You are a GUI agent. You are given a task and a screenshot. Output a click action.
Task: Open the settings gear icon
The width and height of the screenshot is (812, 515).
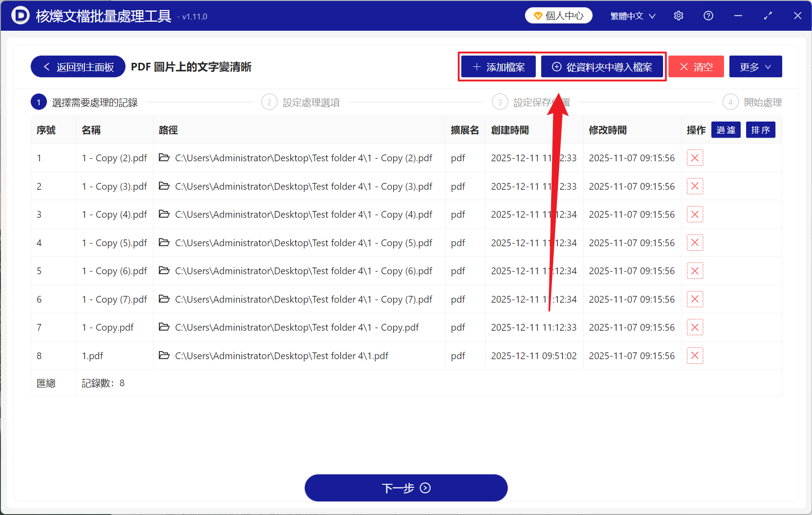coord(678,15)
